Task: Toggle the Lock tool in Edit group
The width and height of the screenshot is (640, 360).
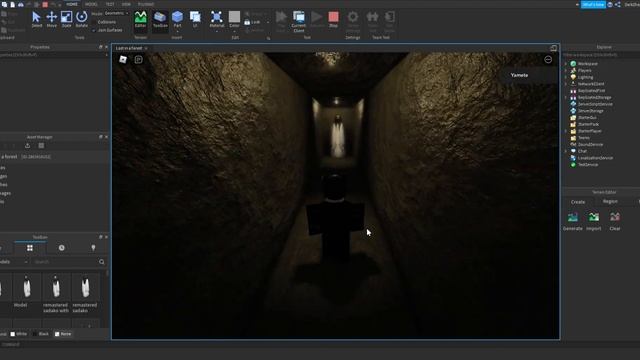Action: 252,22
